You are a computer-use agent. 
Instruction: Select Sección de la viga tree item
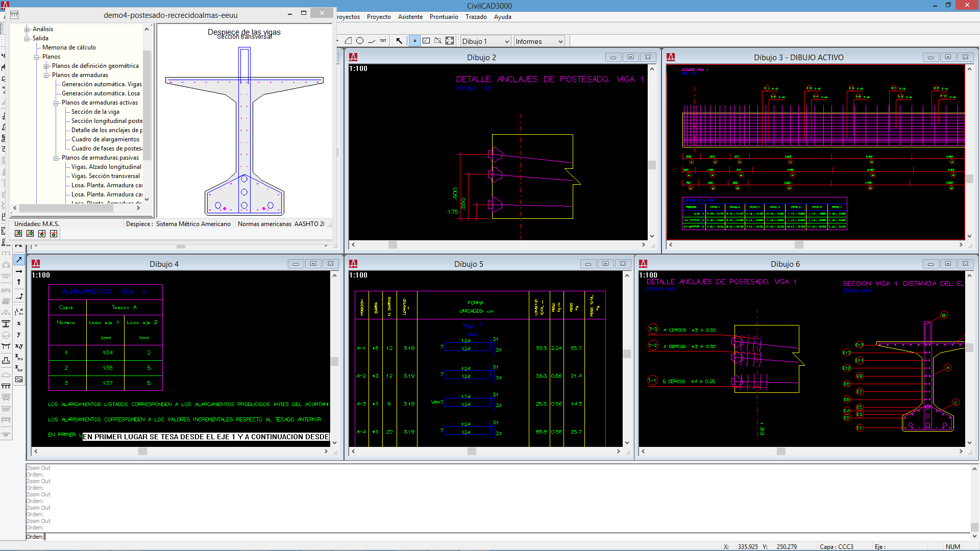coord(95,112)
